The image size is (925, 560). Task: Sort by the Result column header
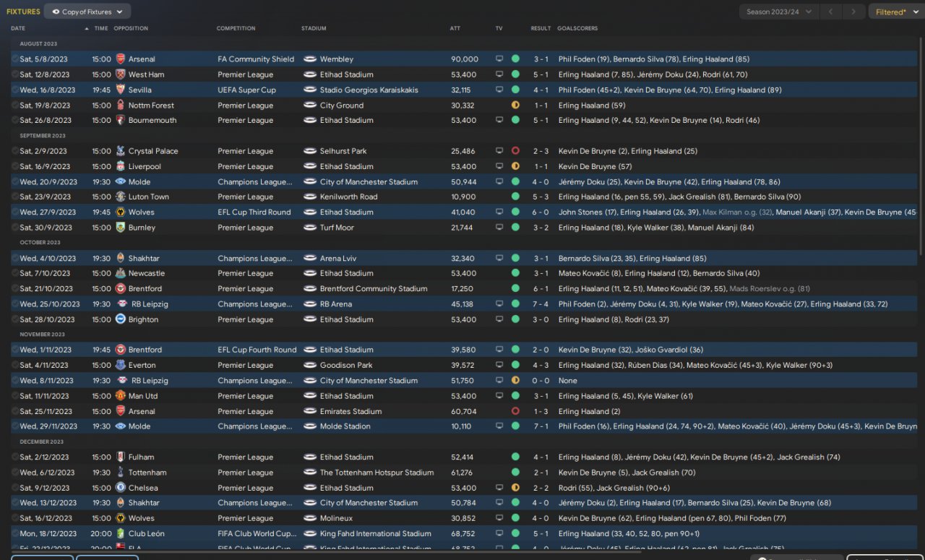(541, 28)
